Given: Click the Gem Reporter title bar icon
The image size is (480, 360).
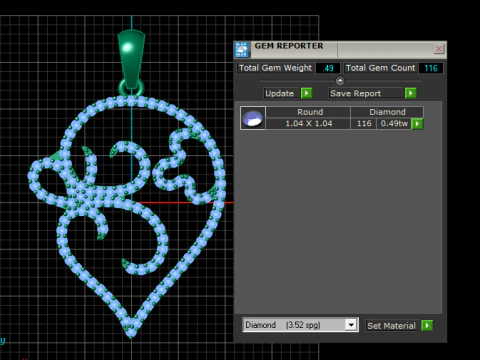Looking at the screenshot, I should tap(242, 50).
